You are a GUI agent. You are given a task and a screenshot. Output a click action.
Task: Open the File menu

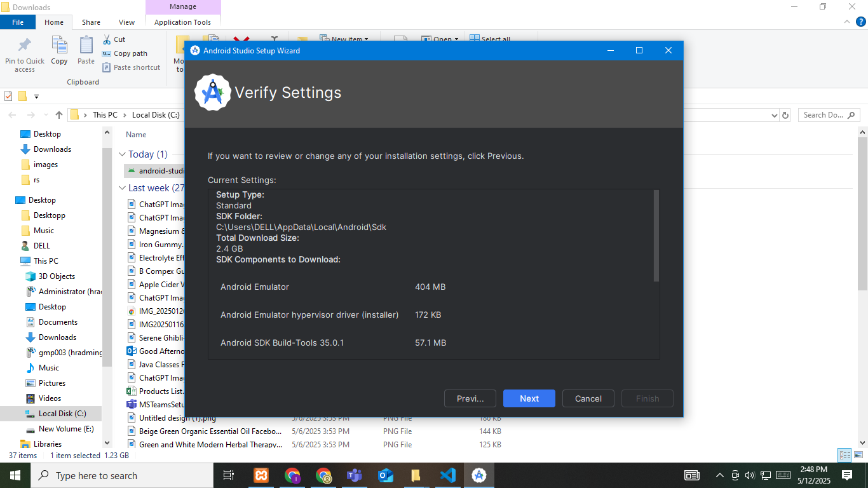tap(18, 22)
